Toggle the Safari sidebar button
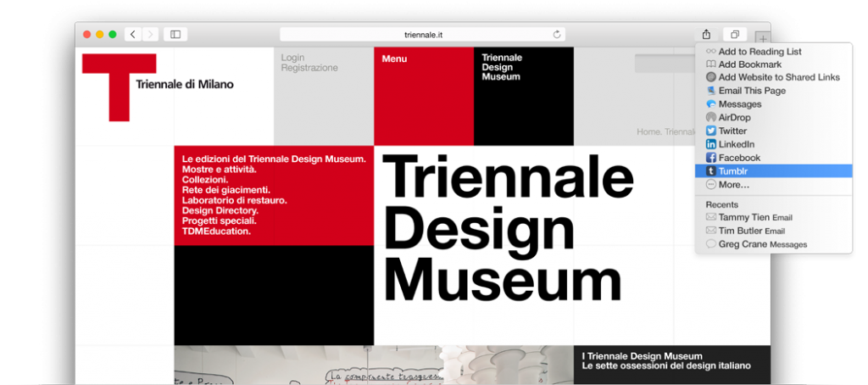Image resolution: width=868 pixels, height=385 pixels. pyautogui.click(x=175, y=35)
